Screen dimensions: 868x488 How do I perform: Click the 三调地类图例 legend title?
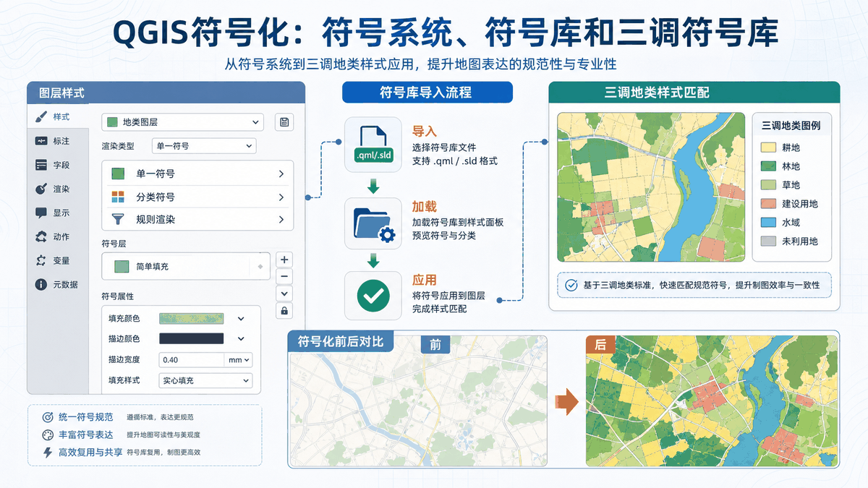[791, 126]
